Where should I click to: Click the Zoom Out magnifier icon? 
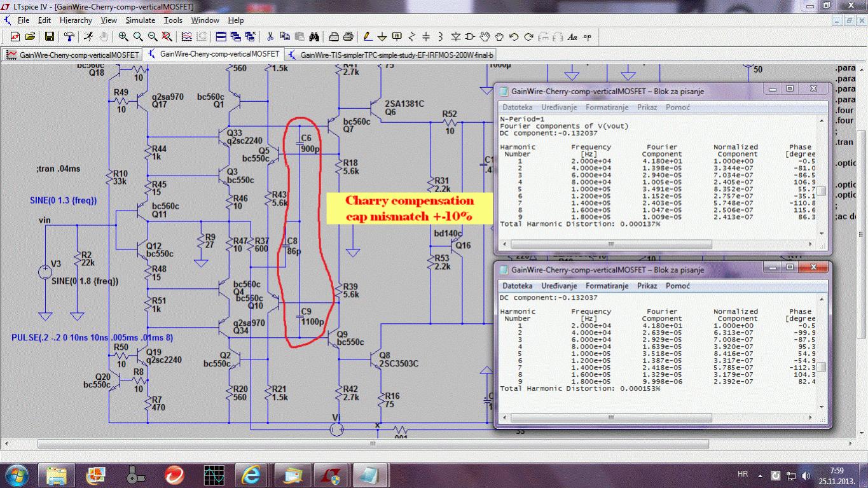click(153, 37)
